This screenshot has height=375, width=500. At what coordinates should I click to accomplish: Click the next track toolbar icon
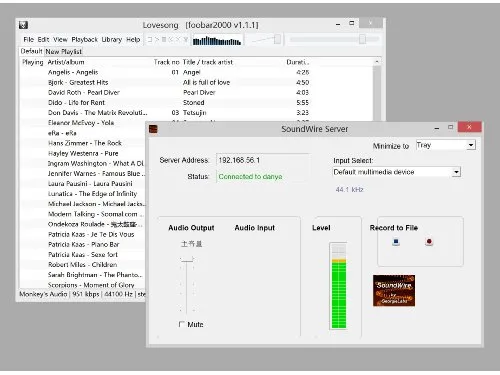[178, 39]
